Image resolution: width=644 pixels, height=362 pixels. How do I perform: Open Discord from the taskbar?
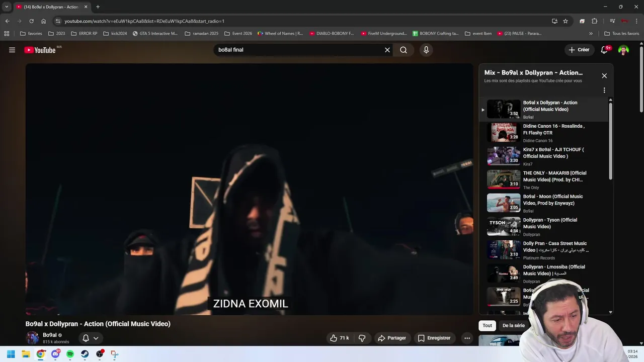pos(55,354)
